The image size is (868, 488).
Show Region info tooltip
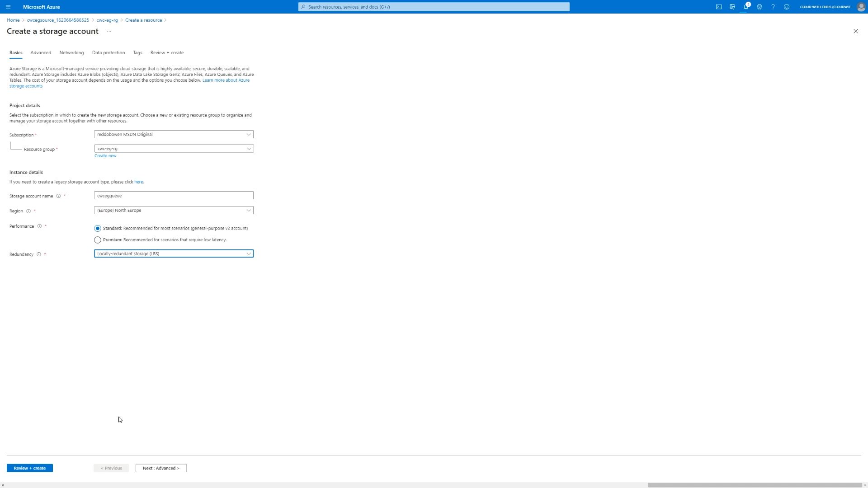[x=28, y=211]
